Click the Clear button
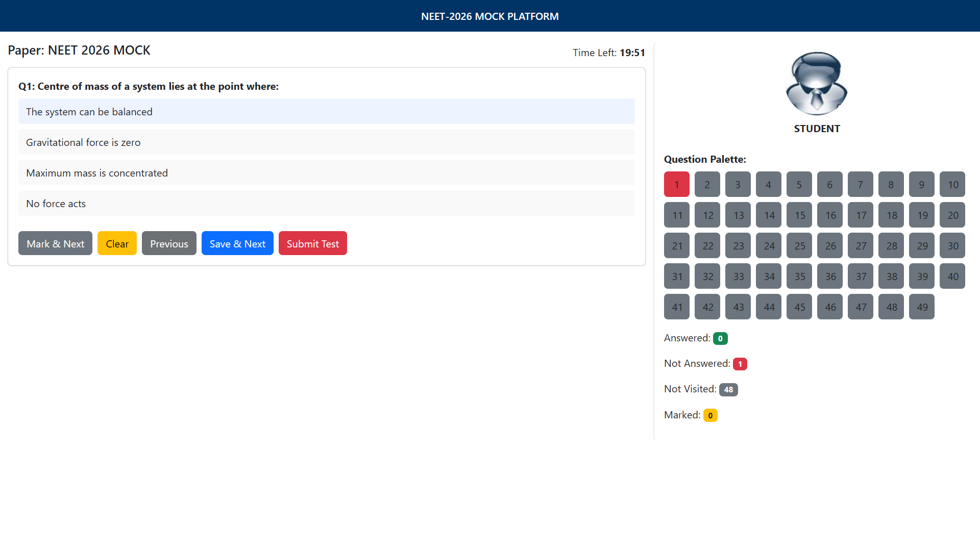The image size is (980, 551). [117, 243]
